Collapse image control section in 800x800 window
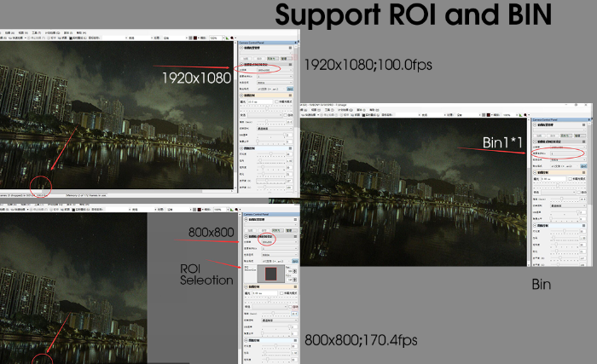 [x=246, y=340]
